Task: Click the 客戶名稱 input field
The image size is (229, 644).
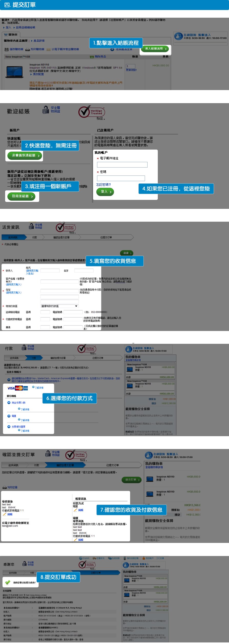Action: (59, 281)
